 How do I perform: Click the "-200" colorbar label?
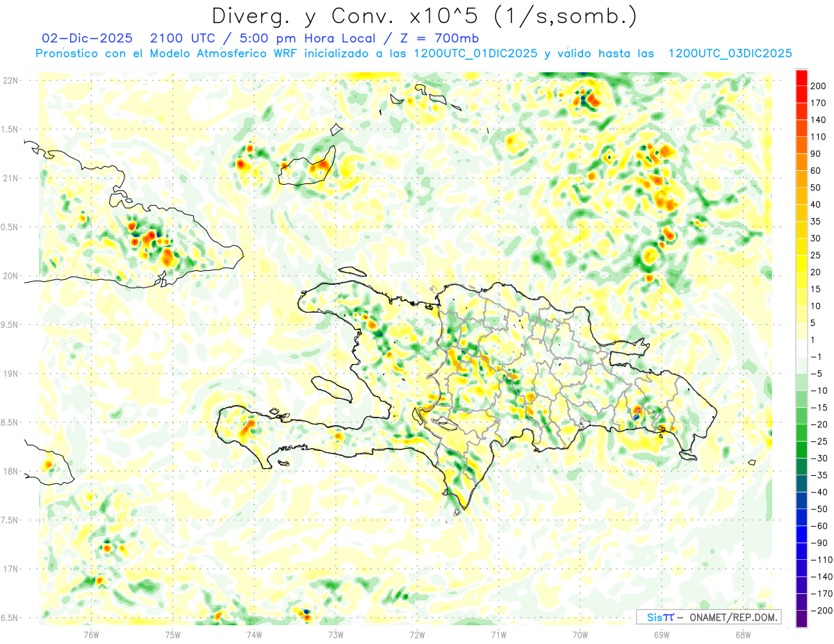click(x=823, y=611)
